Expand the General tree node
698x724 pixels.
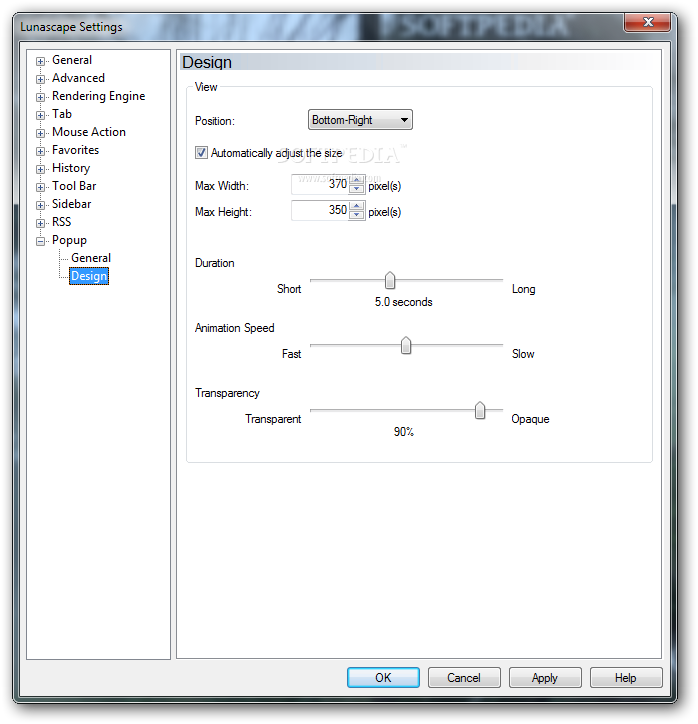(41, 61)
